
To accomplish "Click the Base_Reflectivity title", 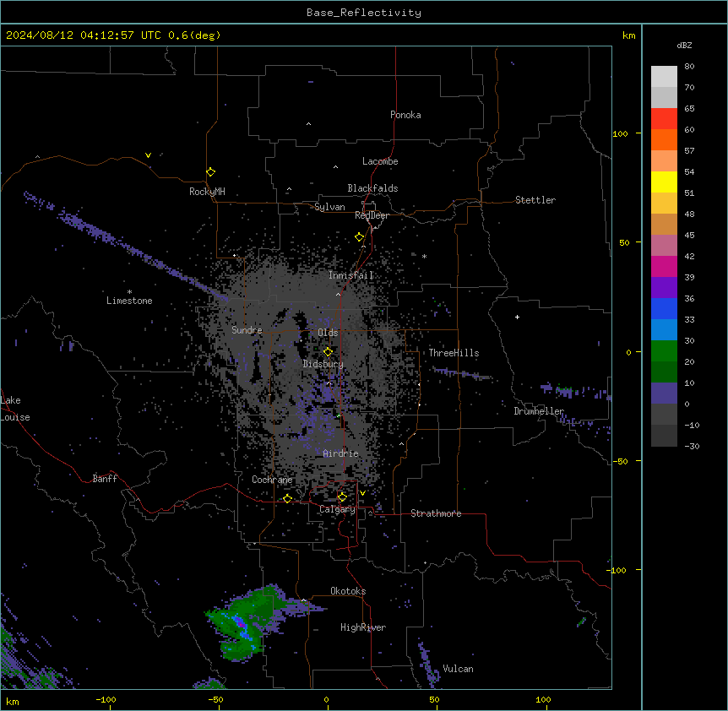I will (364, 13).
